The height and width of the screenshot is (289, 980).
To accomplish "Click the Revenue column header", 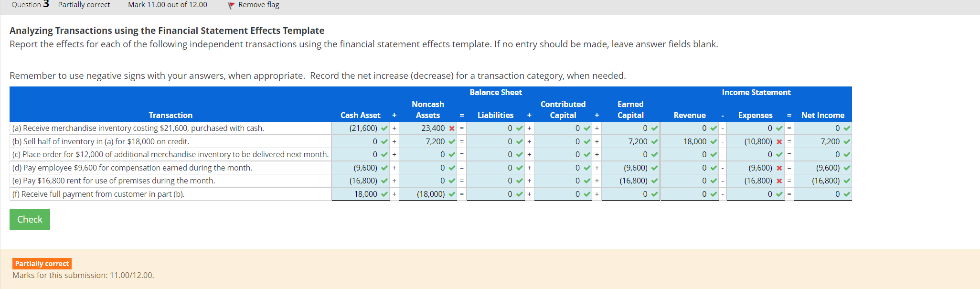I will [690, 115].
